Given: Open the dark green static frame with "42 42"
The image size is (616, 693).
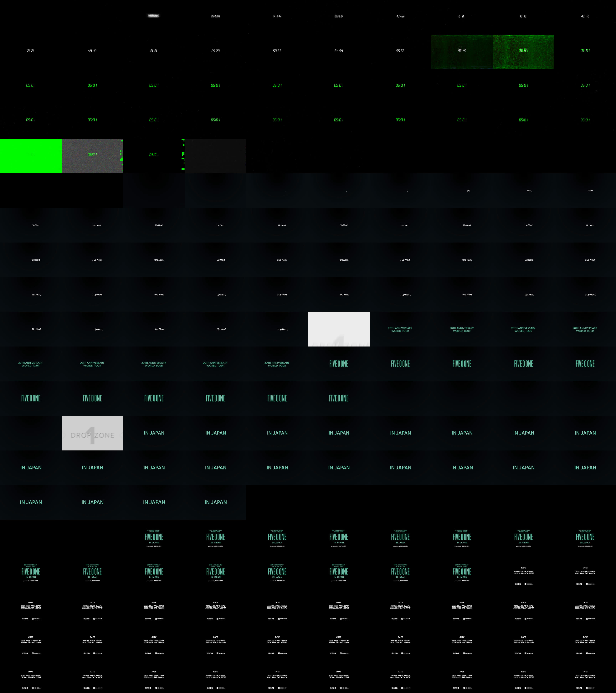Looking at the screenshot, I should pos(462,52).
